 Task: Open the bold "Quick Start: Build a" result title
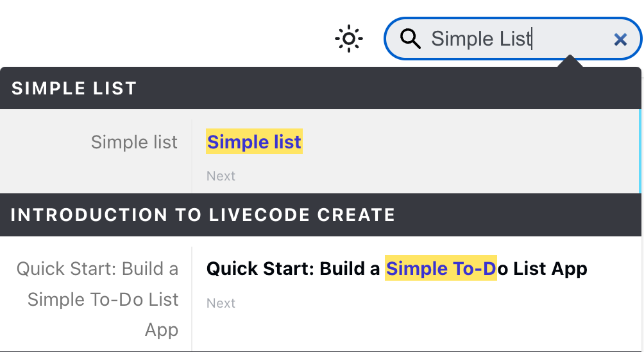coord(294,268)
